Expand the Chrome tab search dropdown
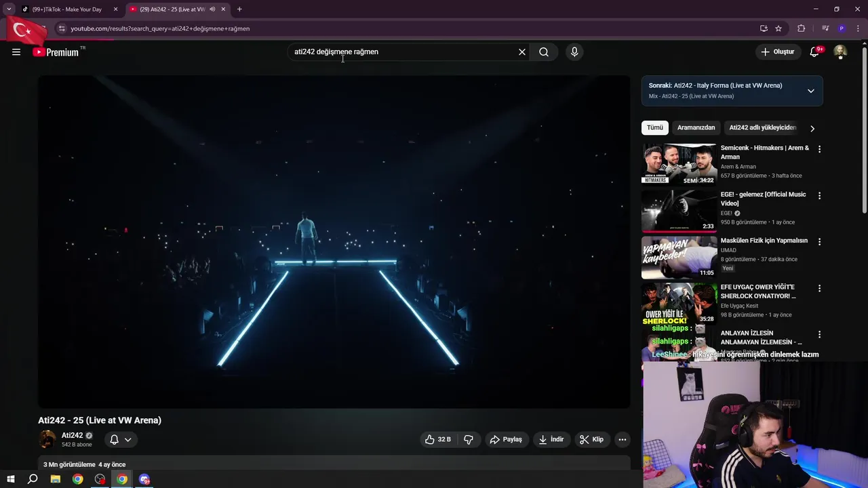Screen dimensions: 868x488 pyautogui.click(x=9, y=9)
